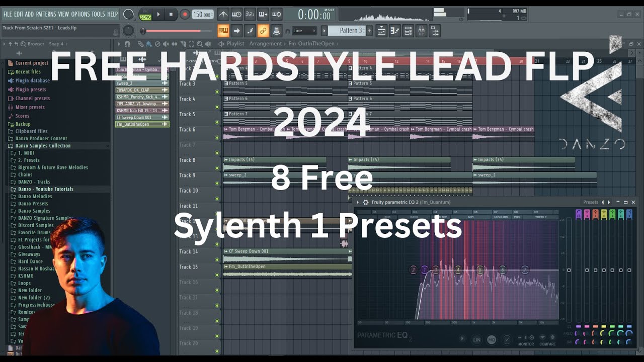This screenshot has width=644, height=362.
Task: Click the tempo 150.000 field
Action: [203, 15]
